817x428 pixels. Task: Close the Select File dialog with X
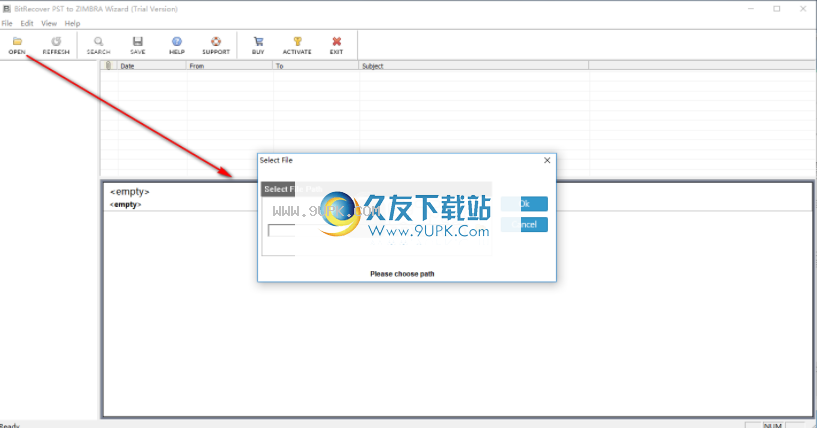point(547,160)
